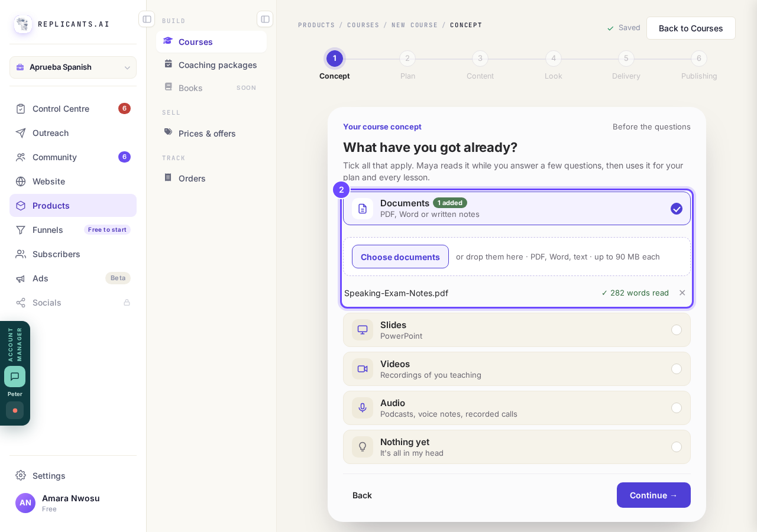
Task: Click the Speaking-Exam-Notes.pdf file name
Action: click(396, 293)
